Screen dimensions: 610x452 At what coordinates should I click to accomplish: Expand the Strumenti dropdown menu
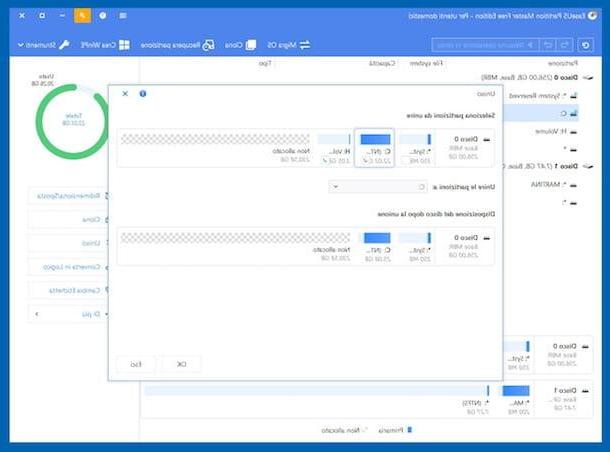(x=44, y=45)
